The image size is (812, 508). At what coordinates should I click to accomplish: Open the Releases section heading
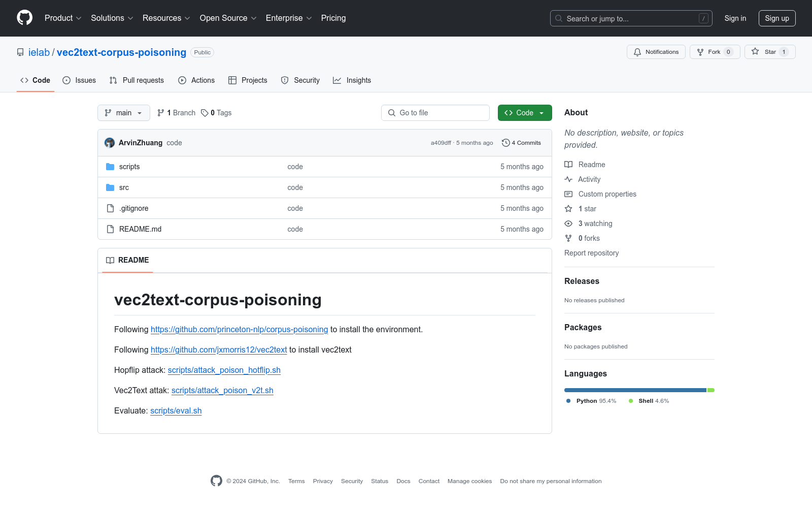point(582,281)
